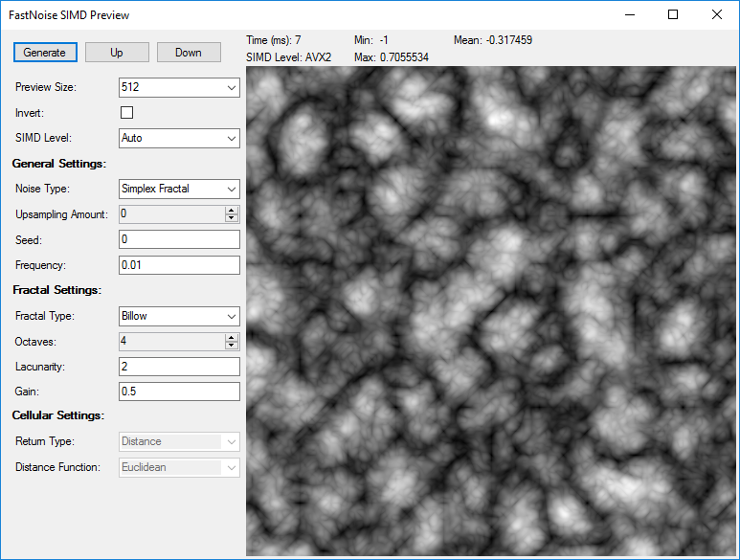The width and height of the screenshot is (740, 560).
Task: Click the Down button
Action: click(x=189, y=53)
